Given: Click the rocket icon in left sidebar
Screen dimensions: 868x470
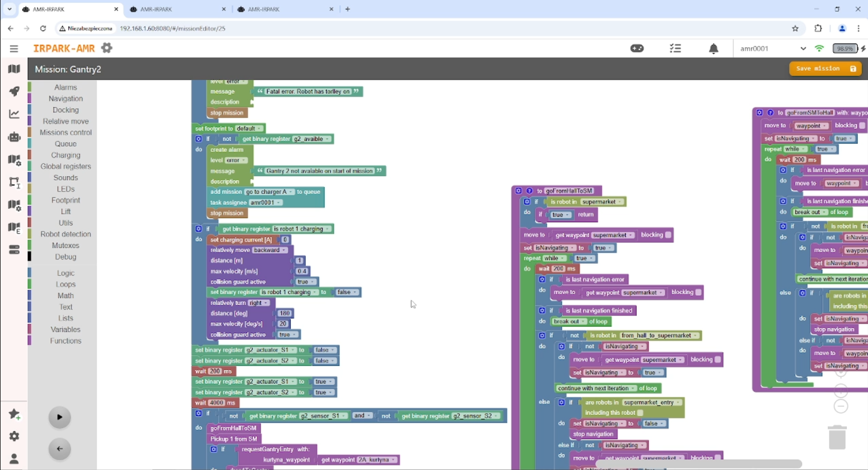Looking at the screenshot, I should click(14, 91).
